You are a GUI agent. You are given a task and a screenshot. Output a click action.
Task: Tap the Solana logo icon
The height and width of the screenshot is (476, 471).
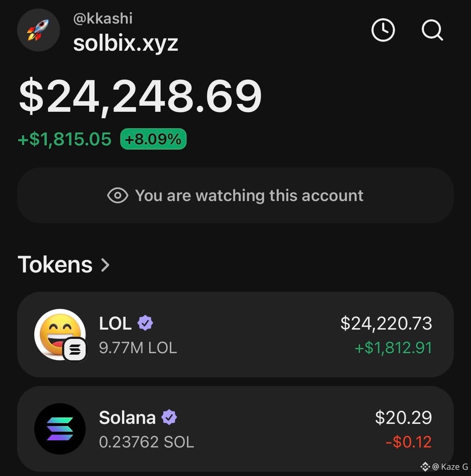60,429
